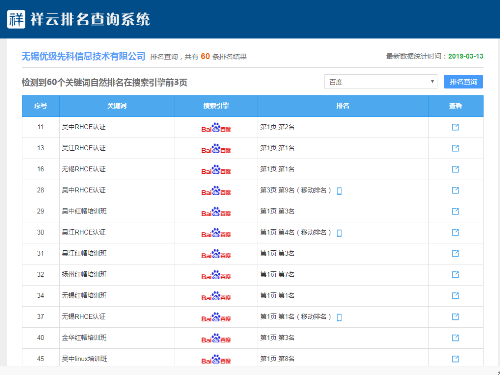Click the 搜索引擎 column header
The height and width of the screenshot is (375, 500).
pos(216,106)
